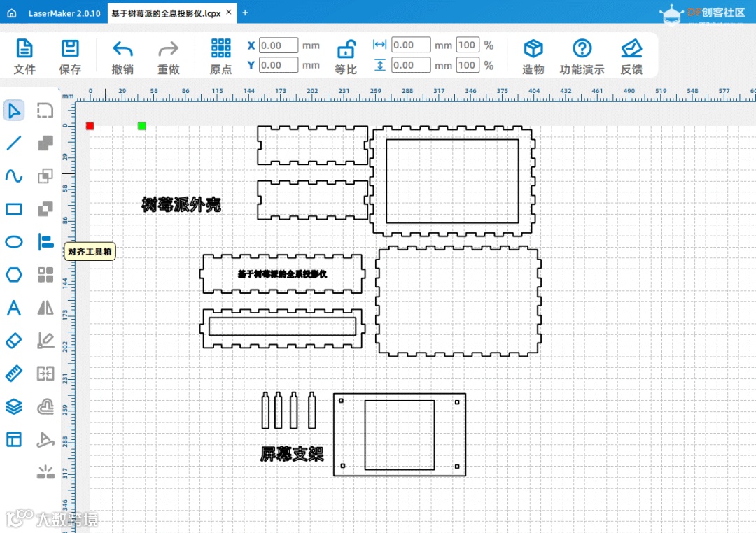756x533 pixels.
Task: Select the Text tool A
Action: (x=14, y=308)
